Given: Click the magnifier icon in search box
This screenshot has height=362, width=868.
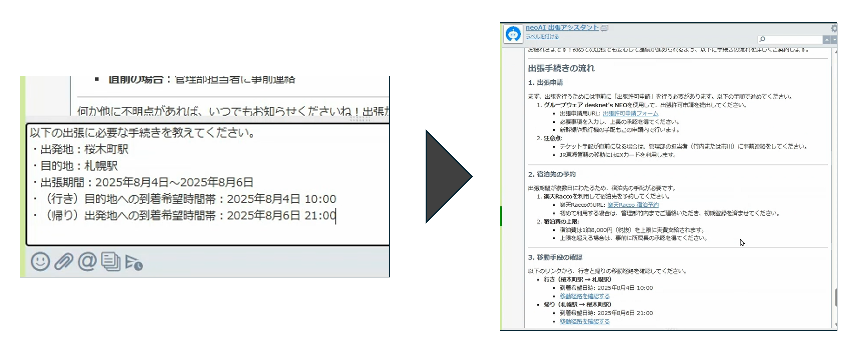Looking at the screenshot, I should [x=762, y=40].
